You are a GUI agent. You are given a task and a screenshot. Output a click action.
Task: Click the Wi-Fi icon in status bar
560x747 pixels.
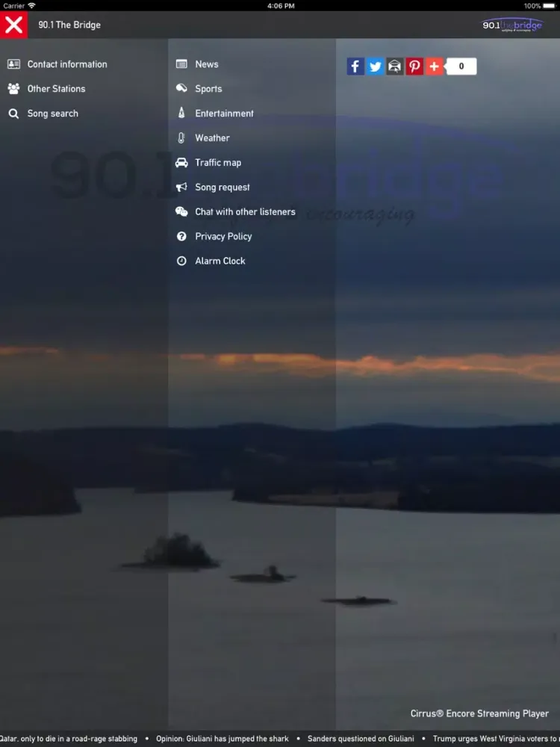click(31, 6)
